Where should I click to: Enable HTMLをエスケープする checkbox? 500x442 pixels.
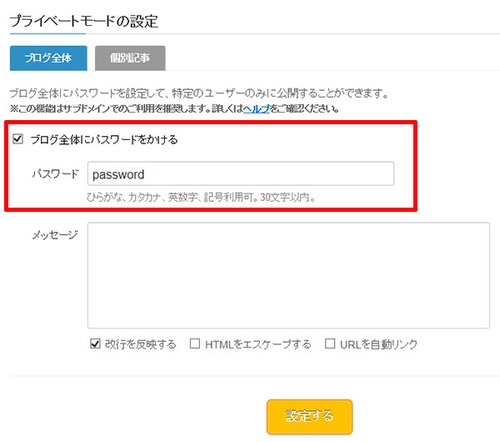pos(195,343)
